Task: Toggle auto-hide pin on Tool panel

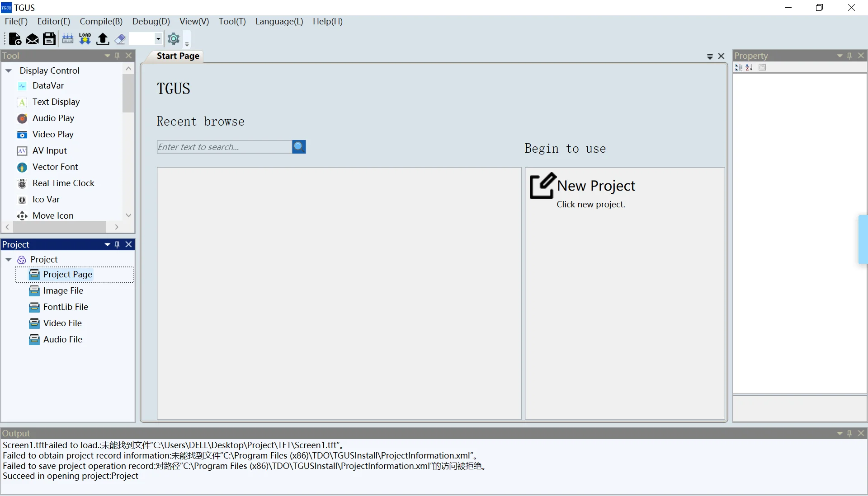Action: pos(117,56)
